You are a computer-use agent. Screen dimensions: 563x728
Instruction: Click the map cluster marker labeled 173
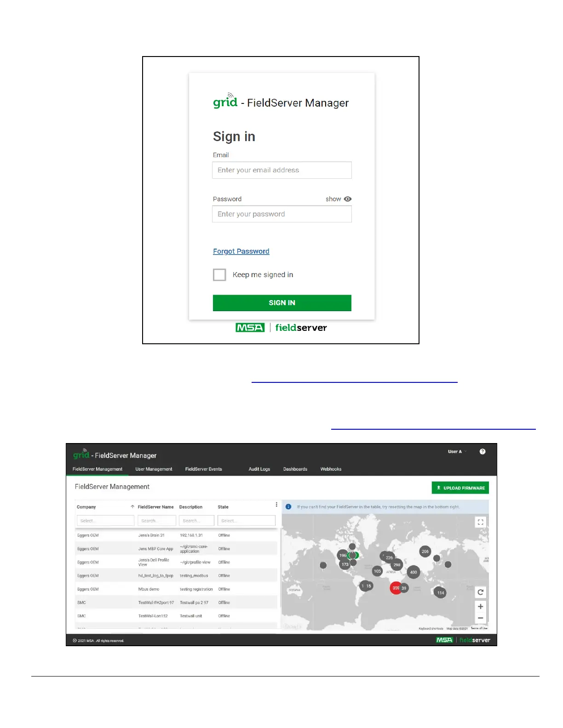tap(345, 564)
